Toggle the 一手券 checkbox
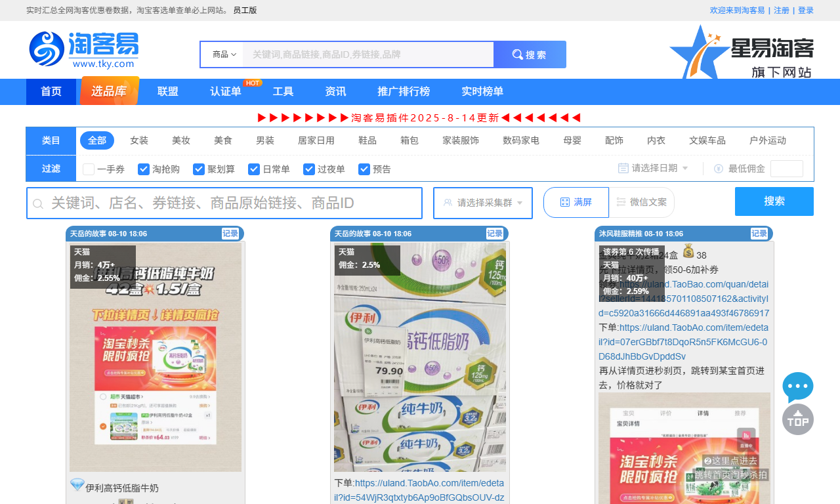The width and height of the screenshot is (840, 504). click(89, 169)
